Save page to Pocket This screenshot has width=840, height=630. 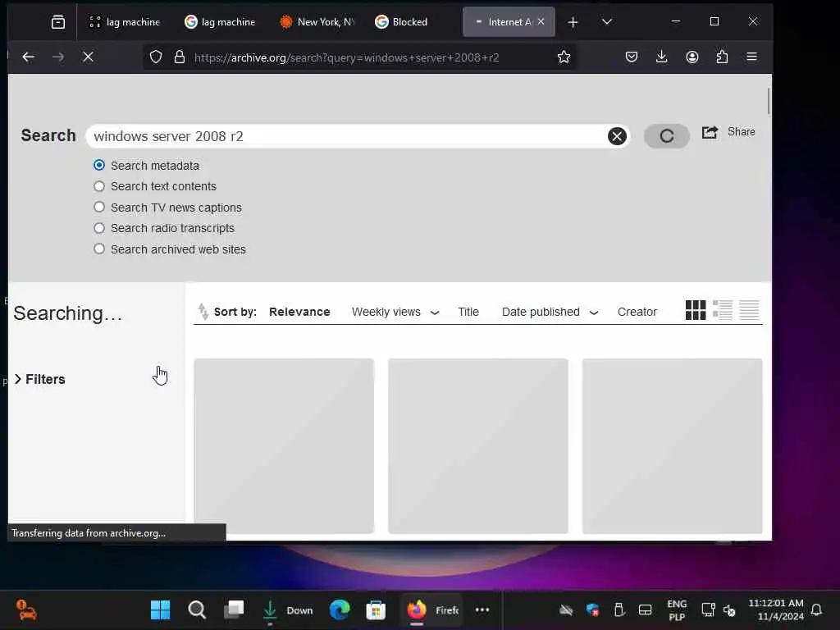(x=632, y=57)
